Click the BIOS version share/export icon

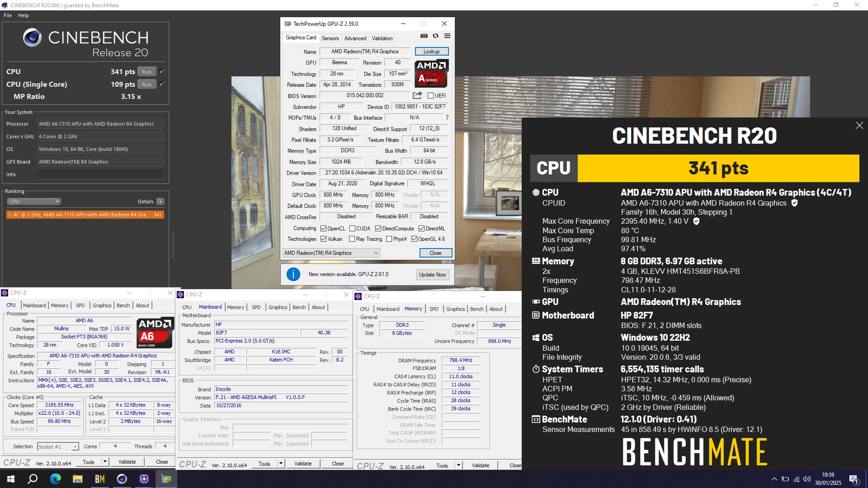tap(417, 95)
